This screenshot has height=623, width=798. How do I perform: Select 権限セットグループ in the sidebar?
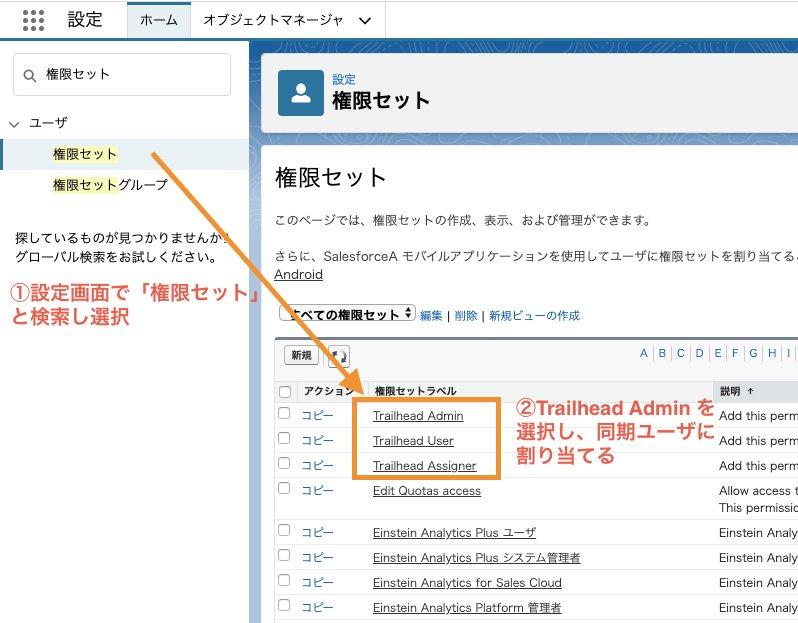tap(110, 185)
